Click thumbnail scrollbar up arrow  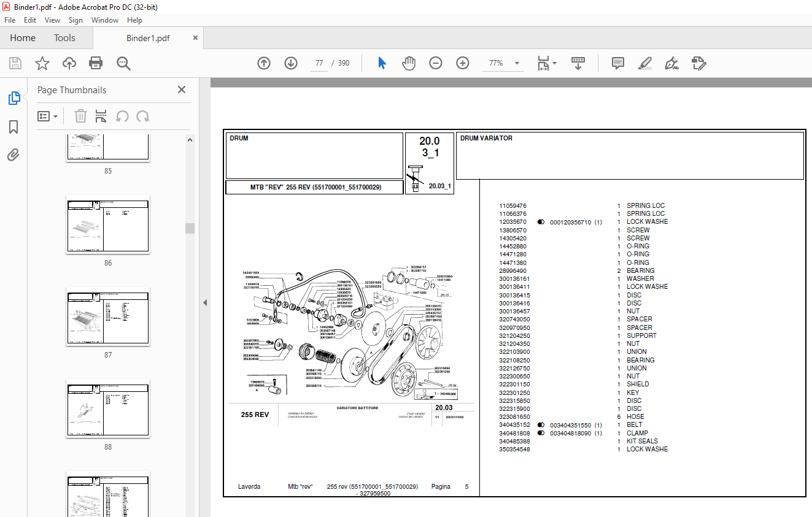pos(190,140)
